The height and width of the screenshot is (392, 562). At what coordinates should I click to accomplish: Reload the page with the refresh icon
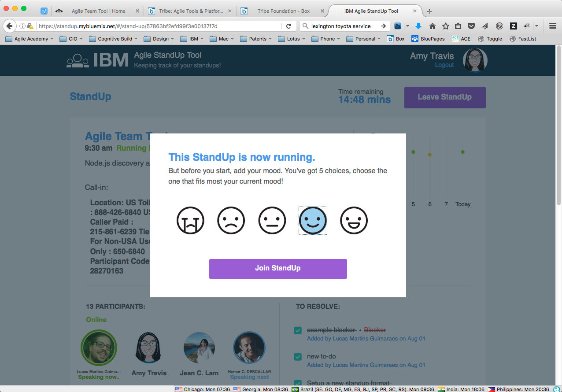coord(289,26)
